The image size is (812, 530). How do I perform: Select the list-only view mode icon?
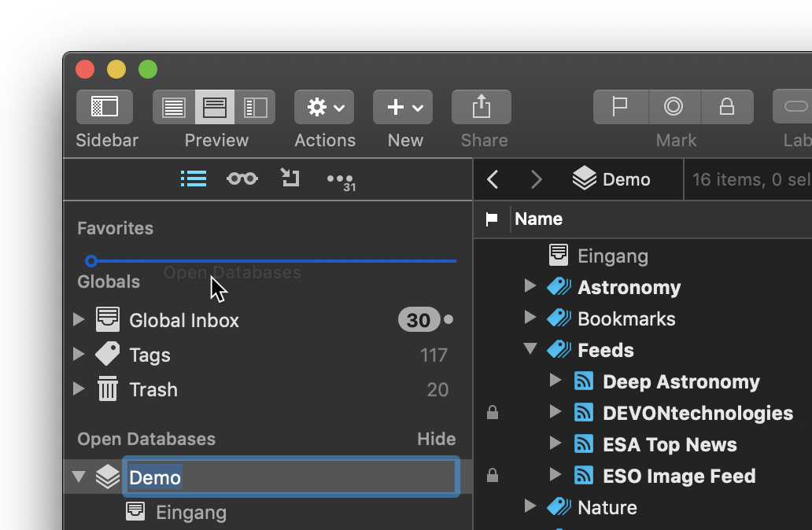click(173, 107)
